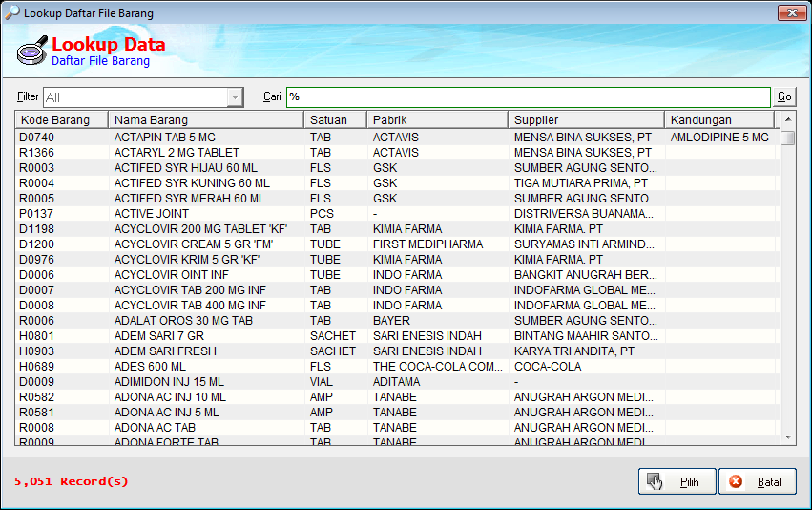The image size is (812, 510).
Task: Click VIAL satuan cell
Action: click(322, 382)
